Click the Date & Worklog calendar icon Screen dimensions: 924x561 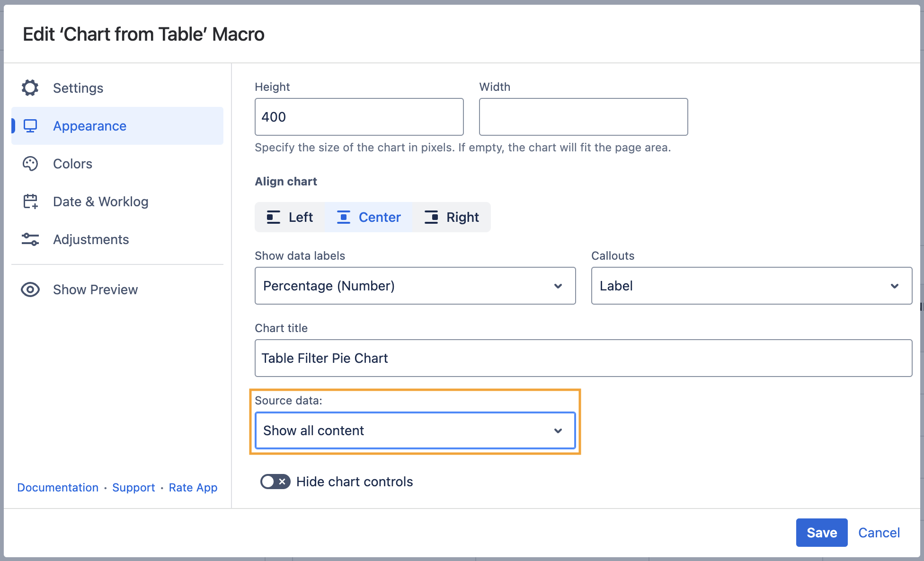[x=30, y=202]
